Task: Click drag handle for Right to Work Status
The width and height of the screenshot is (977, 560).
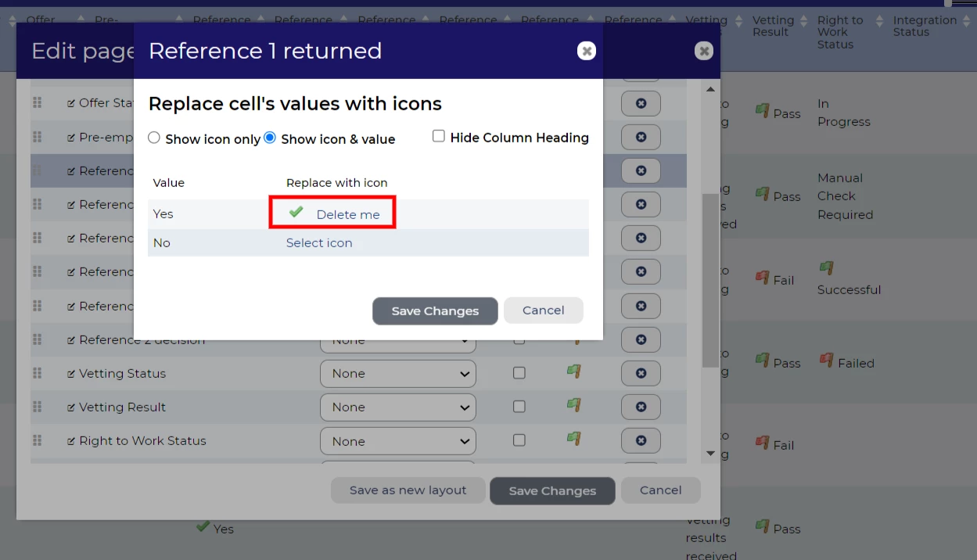Action: [x=37, y=440]
